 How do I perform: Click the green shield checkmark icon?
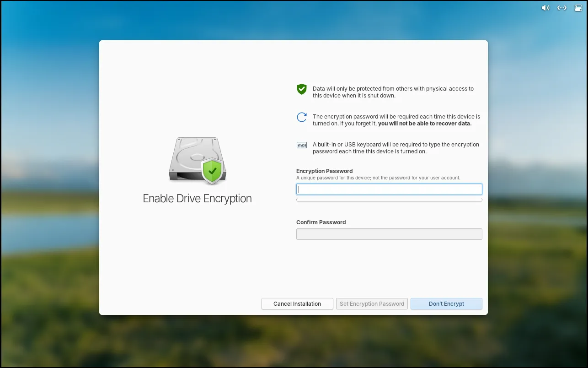click(301, 89)
